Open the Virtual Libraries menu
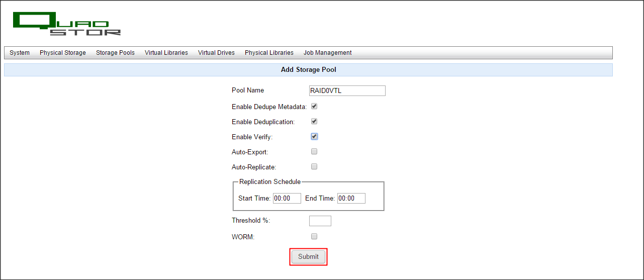 166,53
